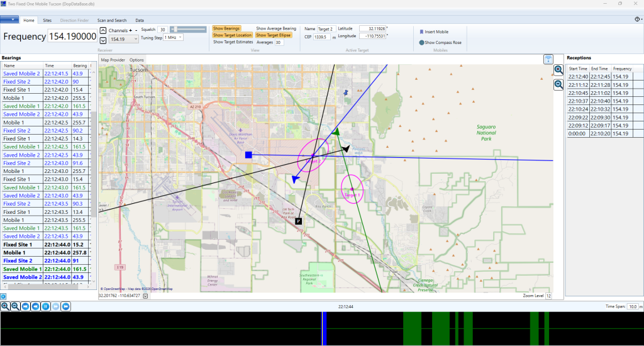Toggle Show Bearings off
The image size is (644, 346).
click(226, 29)
